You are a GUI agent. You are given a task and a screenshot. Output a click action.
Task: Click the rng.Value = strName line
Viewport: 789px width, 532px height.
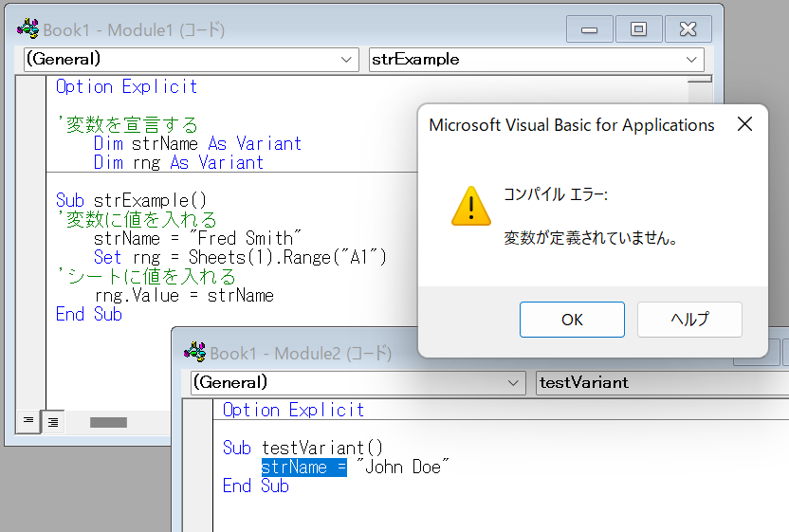click(x=184, y=296)
